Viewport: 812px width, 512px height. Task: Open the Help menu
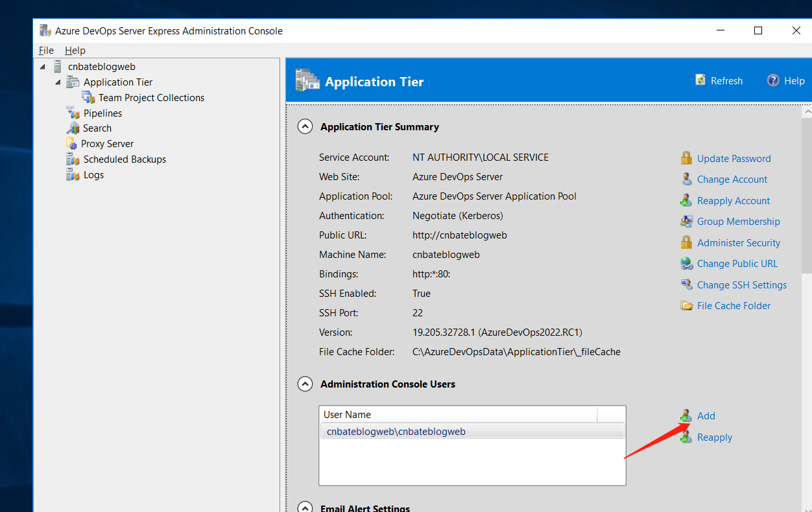[75, 50]
